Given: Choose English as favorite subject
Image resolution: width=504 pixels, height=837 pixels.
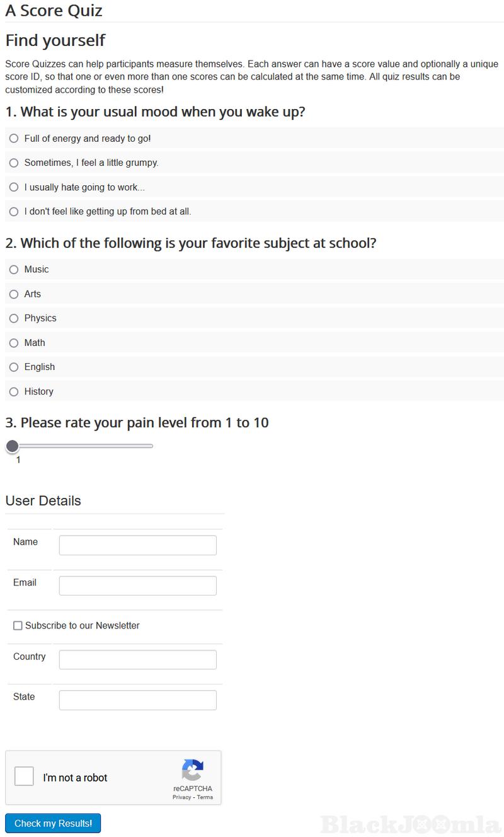Looking at the screenshot, I should click(14, 367).
